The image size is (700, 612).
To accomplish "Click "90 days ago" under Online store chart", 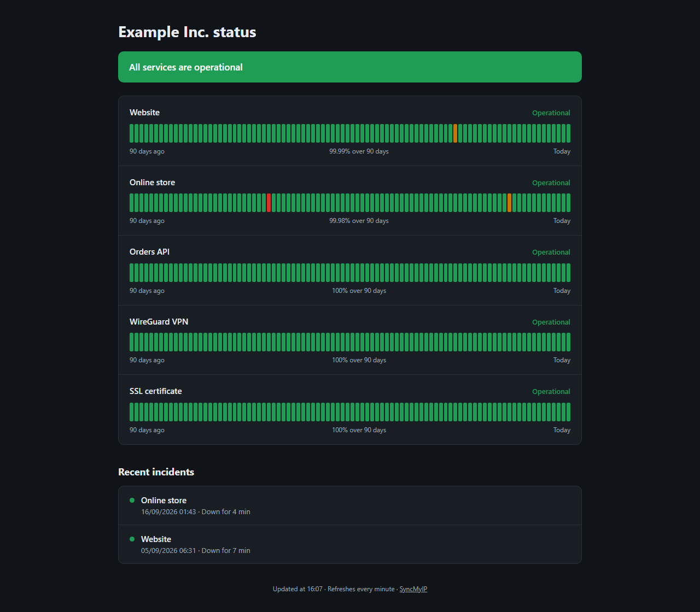I will 147,221.
